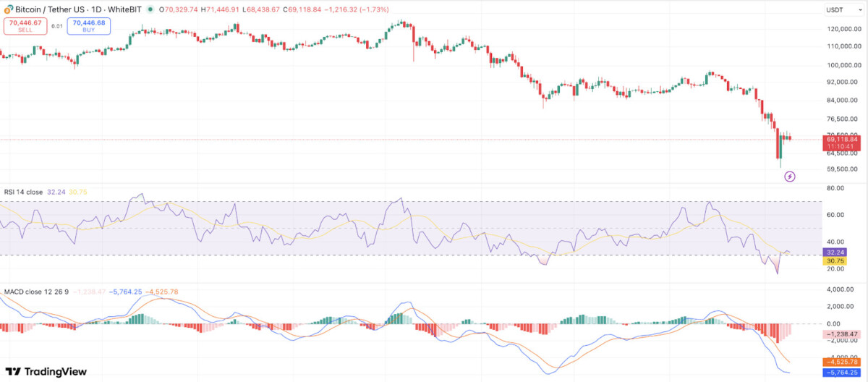Viewport: 868px width, 382px height.
Task: Click the green market status dot
Action: pyautogui.click(x=150, y=10)
